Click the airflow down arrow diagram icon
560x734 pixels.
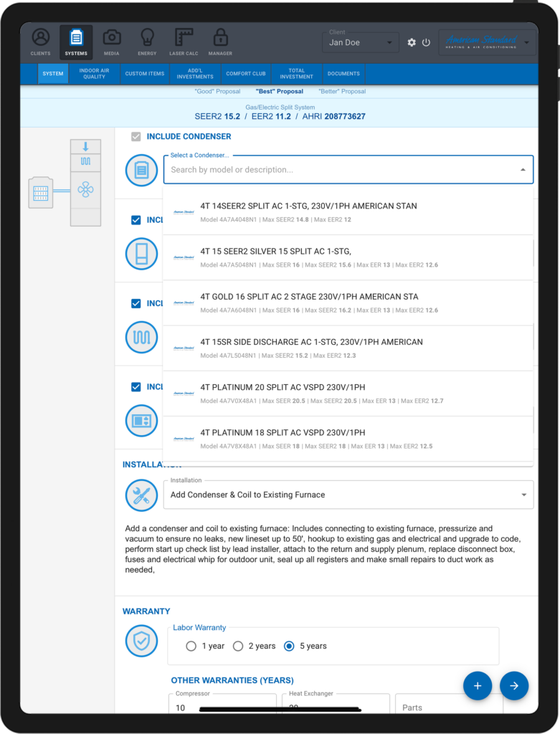(x=86, y=146)
